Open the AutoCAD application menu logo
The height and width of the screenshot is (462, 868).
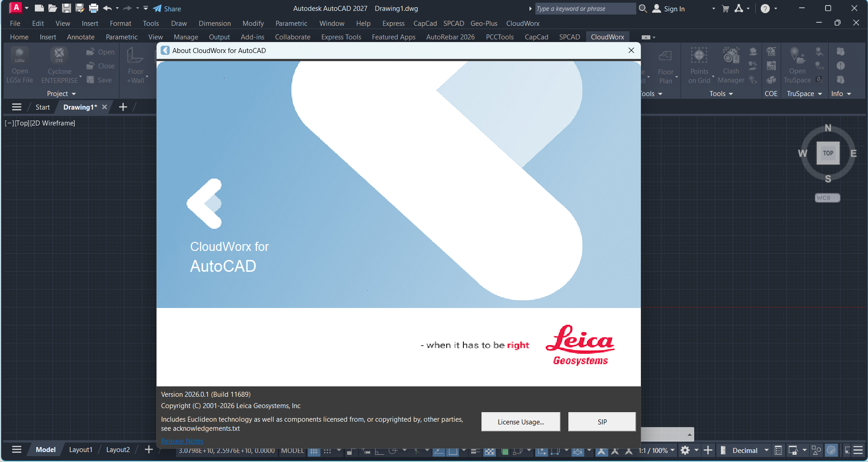[15, 8]
